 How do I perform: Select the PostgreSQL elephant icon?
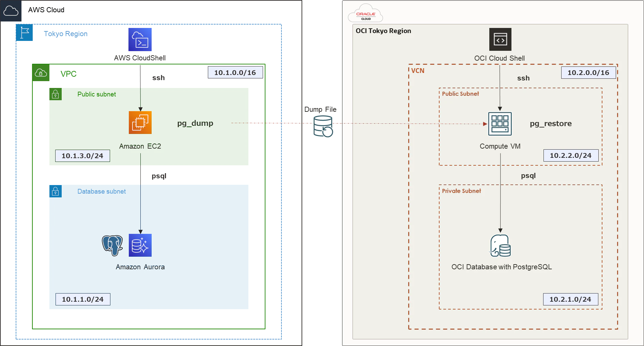click(112, 245)
